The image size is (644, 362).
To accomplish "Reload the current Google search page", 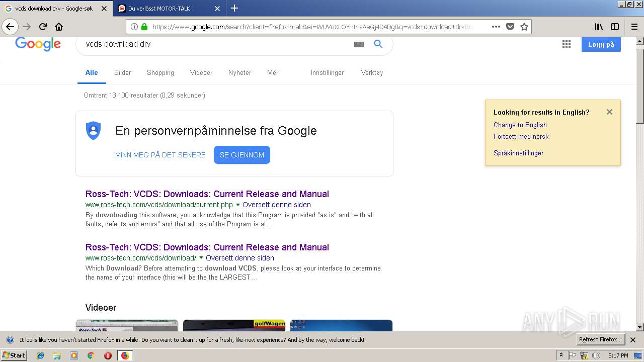I will [43, 27].
